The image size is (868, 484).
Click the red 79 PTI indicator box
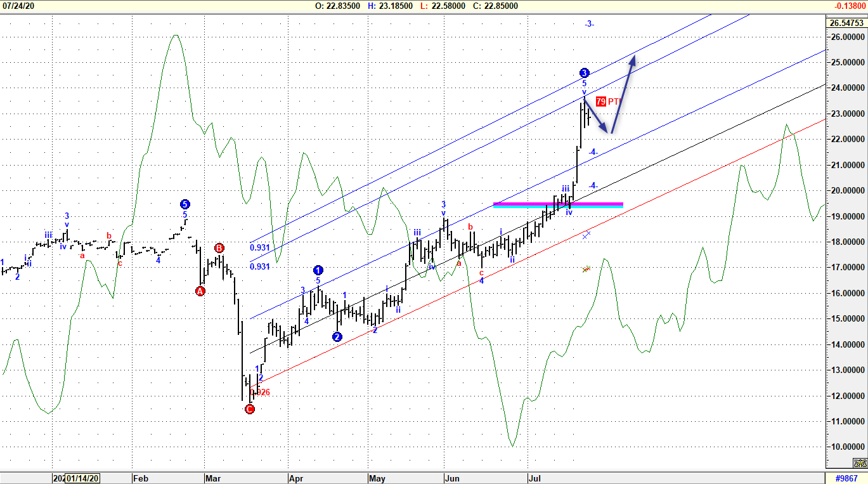[x=600, y=101]
